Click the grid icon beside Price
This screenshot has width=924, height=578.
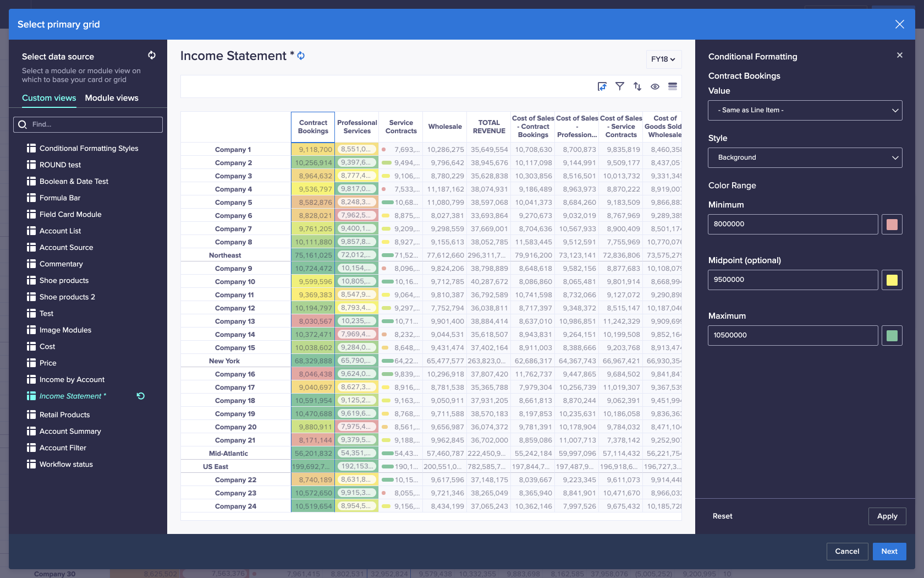point(31,363)
